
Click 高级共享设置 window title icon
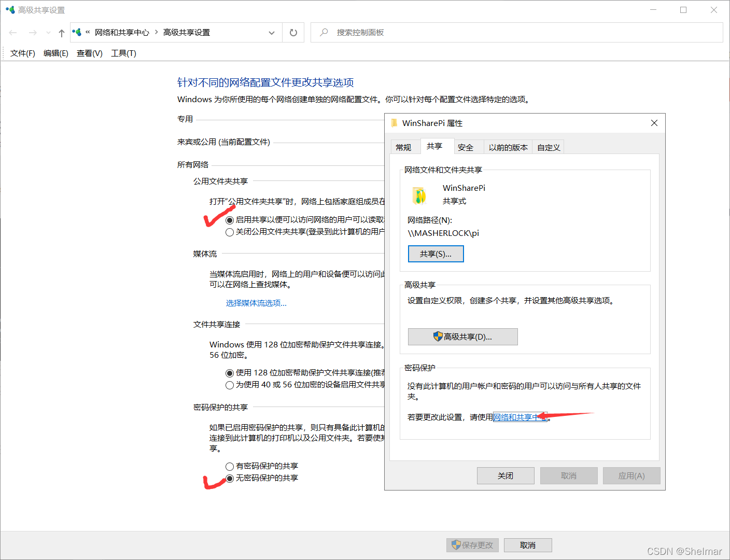10,9
